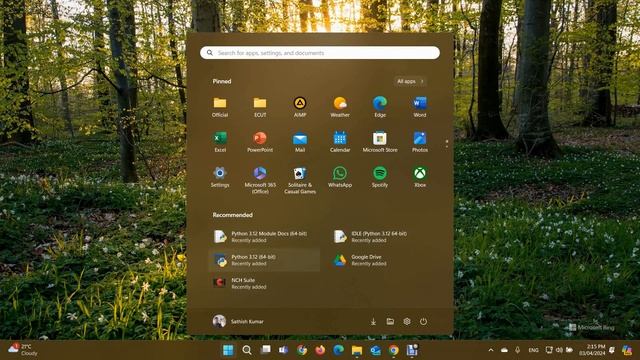640x360 pixels.
Task: Open PowerPoint from pinned apps
Action: click(260, 142)
